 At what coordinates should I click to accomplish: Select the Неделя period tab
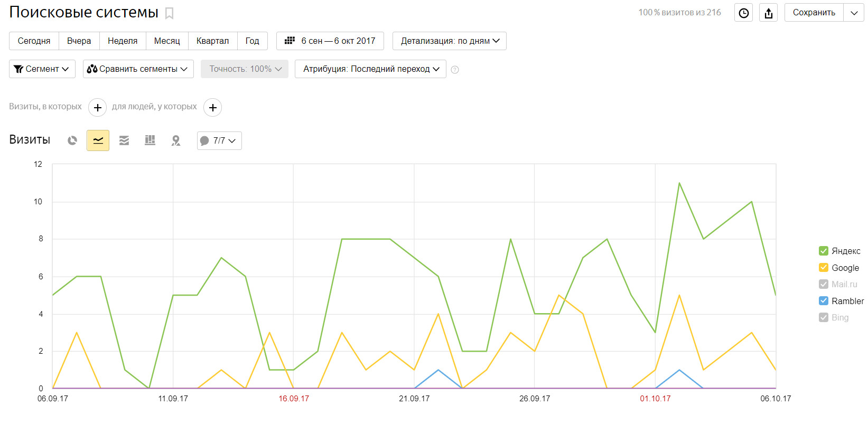click(123, 41)
